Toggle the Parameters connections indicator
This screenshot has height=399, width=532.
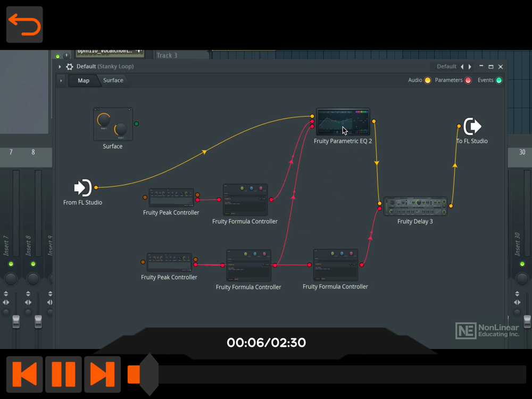468,80
